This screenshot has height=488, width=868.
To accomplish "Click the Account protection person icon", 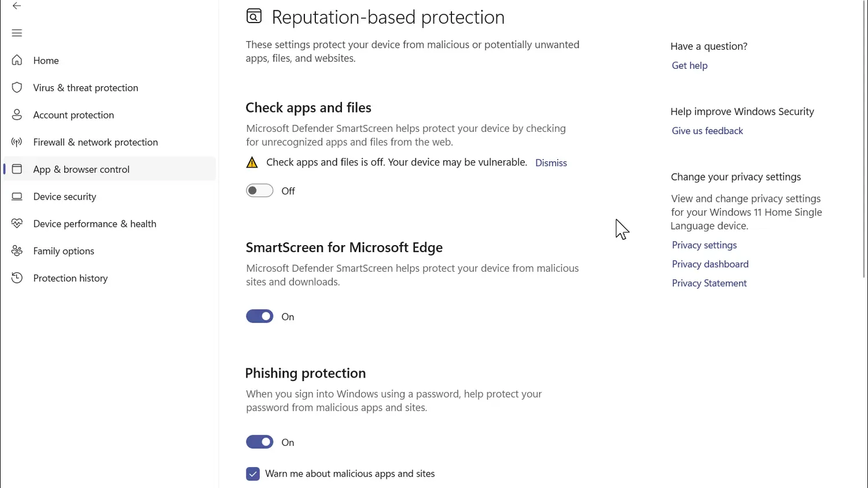I will pyautogui.click(x=17, y=114).
